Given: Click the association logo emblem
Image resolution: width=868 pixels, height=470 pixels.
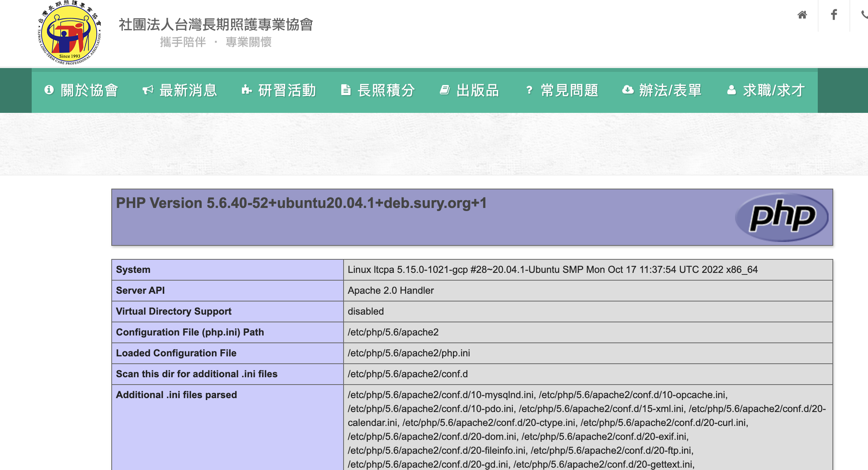Looking at the screenshot, I should (70, 33).
